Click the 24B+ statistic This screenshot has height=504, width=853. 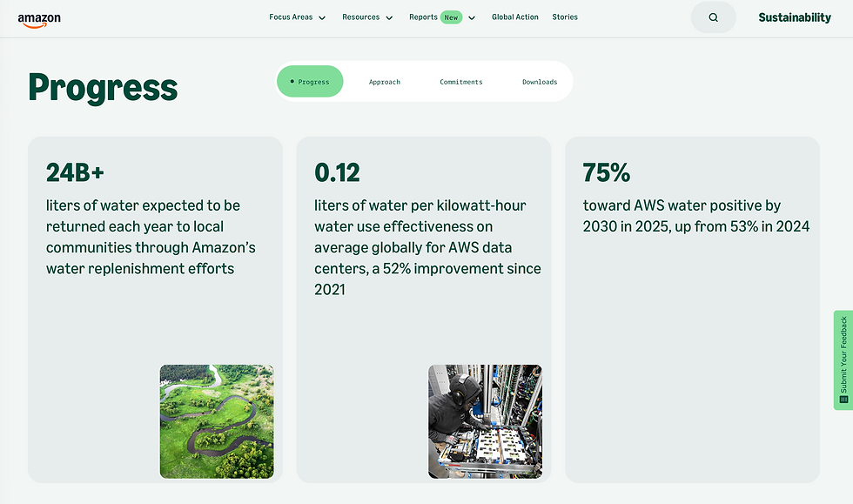click(x=75, y=172)
